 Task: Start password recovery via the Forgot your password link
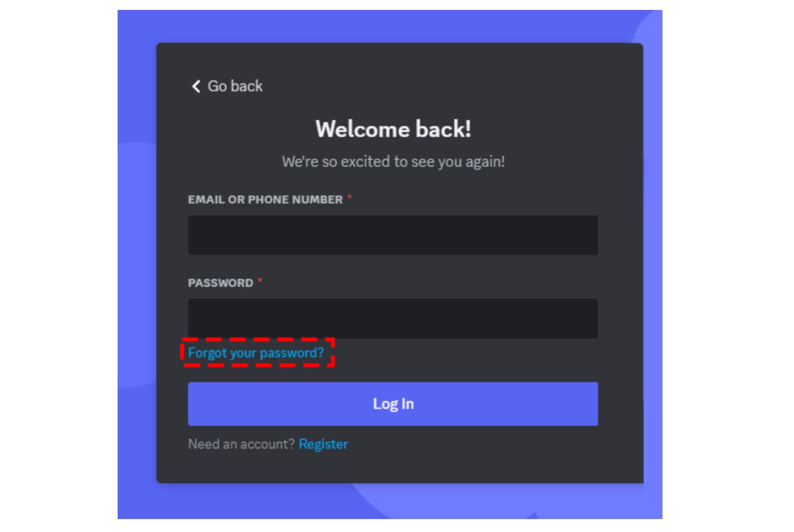256,353
